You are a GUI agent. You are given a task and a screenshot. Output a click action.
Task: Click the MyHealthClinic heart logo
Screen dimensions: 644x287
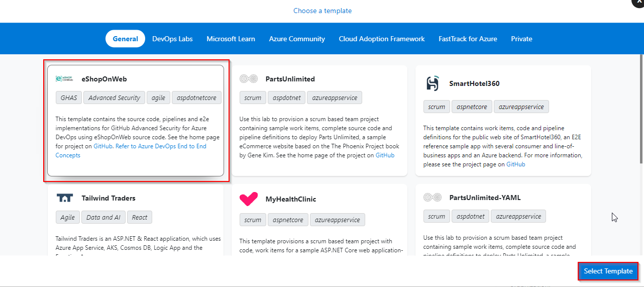click(x=249, y=199)
